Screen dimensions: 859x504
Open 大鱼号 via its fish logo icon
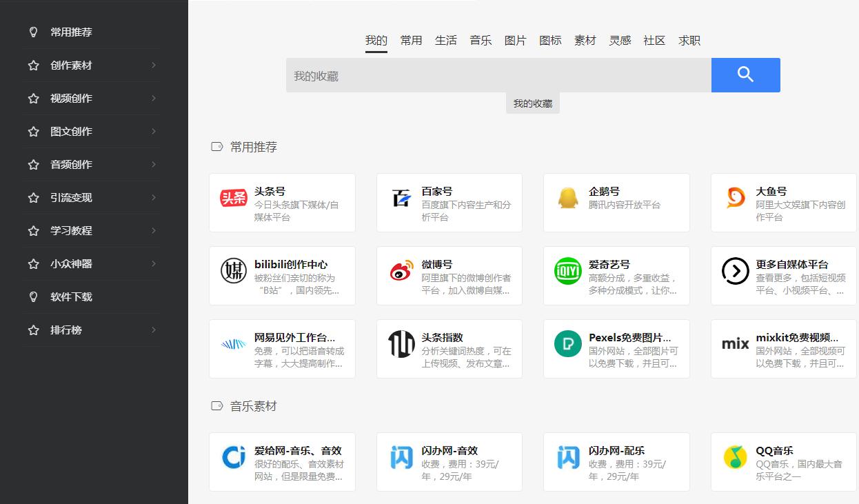[735, 196]
